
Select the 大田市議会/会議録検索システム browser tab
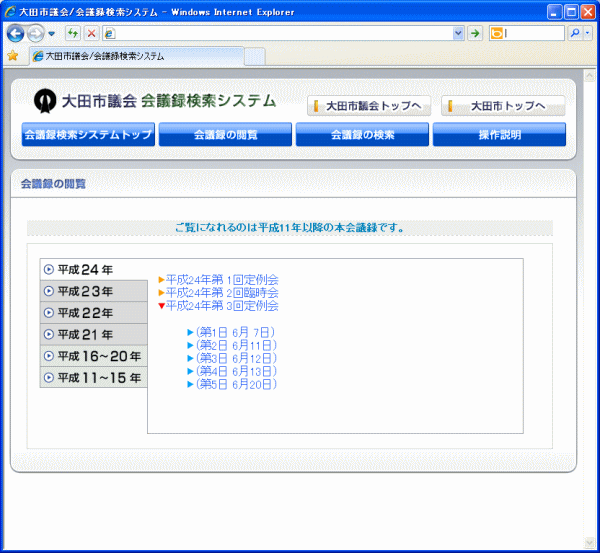pos(137,56)
